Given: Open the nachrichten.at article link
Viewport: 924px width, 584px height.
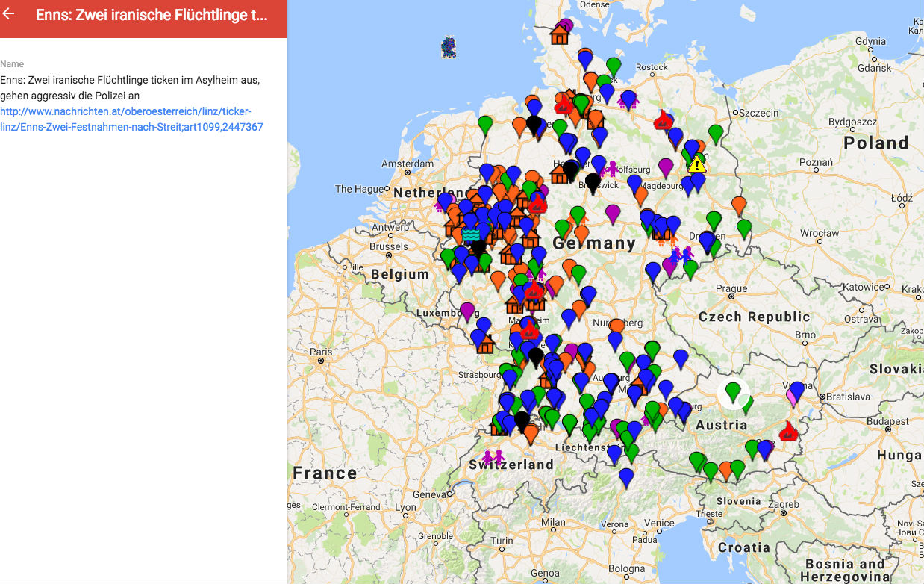Looking at the screenshot, I should click(131, 119).
